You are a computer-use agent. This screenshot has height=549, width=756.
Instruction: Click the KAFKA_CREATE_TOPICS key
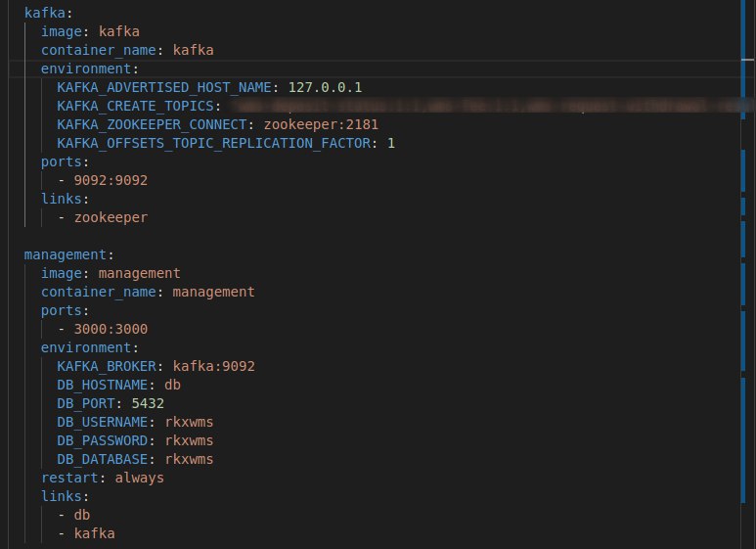click(x=136, y=106)
